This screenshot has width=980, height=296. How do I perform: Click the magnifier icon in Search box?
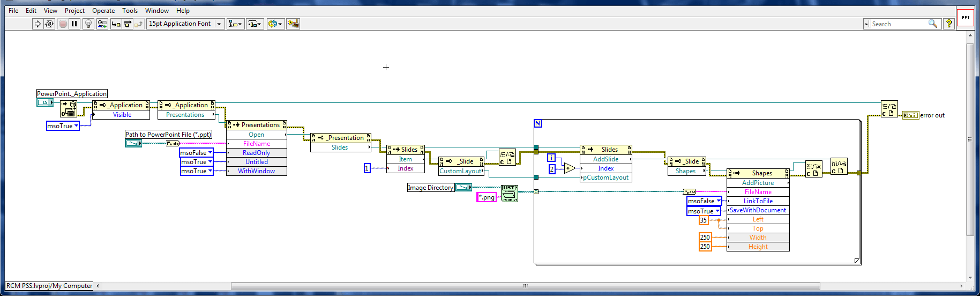[933, 24]
